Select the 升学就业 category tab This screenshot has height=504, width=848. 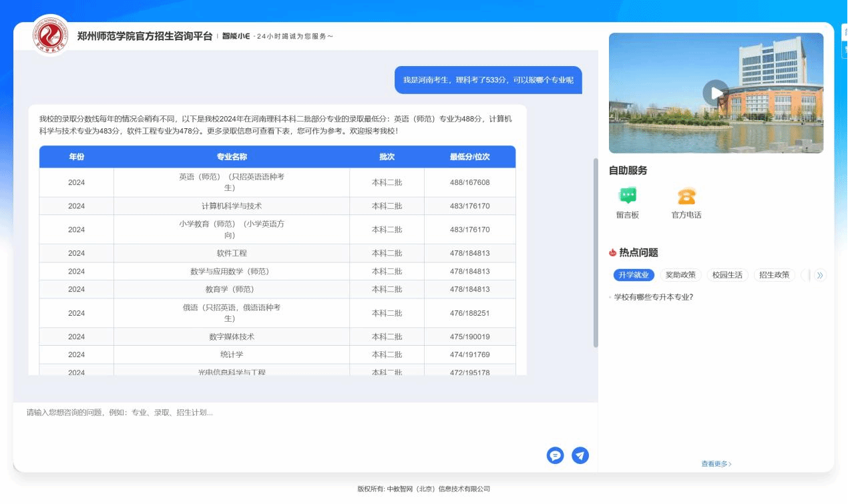point(633,275)
